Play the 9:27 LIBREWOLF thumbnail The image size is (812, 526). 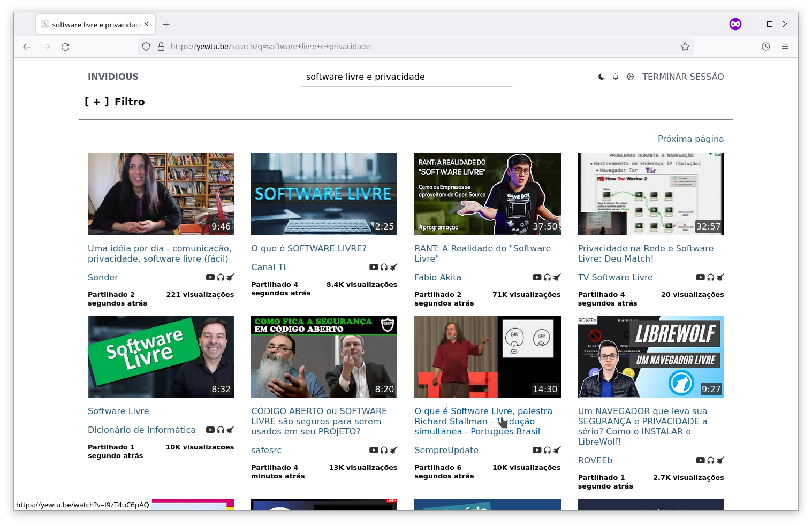pos(651,356)
